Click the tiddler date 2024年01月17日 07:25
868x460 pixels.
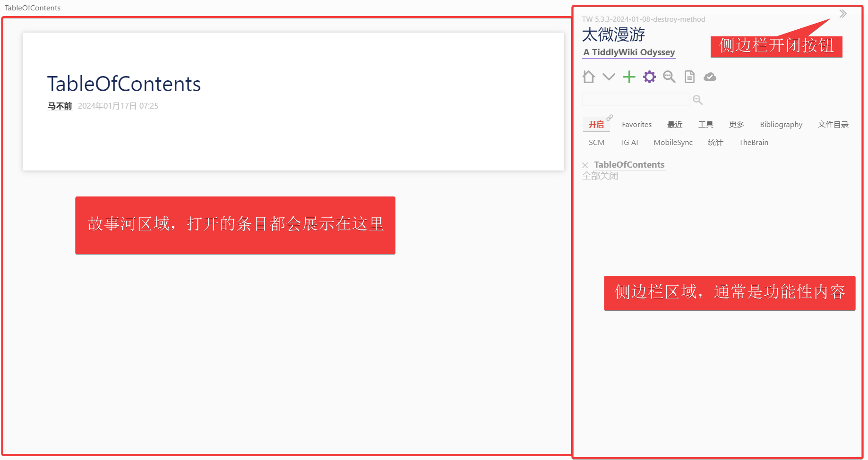pos(118,106)
